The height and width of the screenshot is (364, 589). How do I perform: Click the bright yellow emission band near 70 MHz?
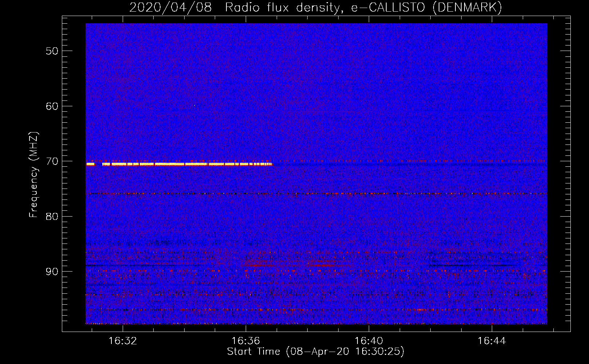tap(179, 164)
